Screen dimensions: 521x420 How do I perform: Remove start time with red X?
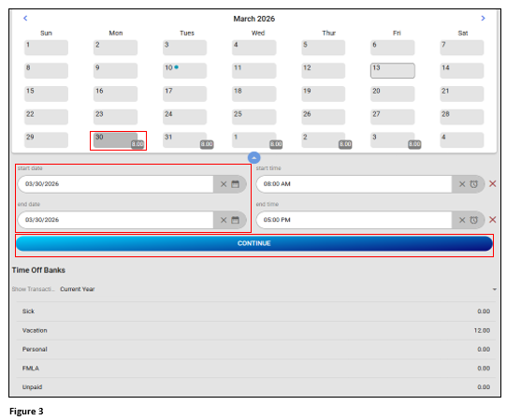pos(492,183)
